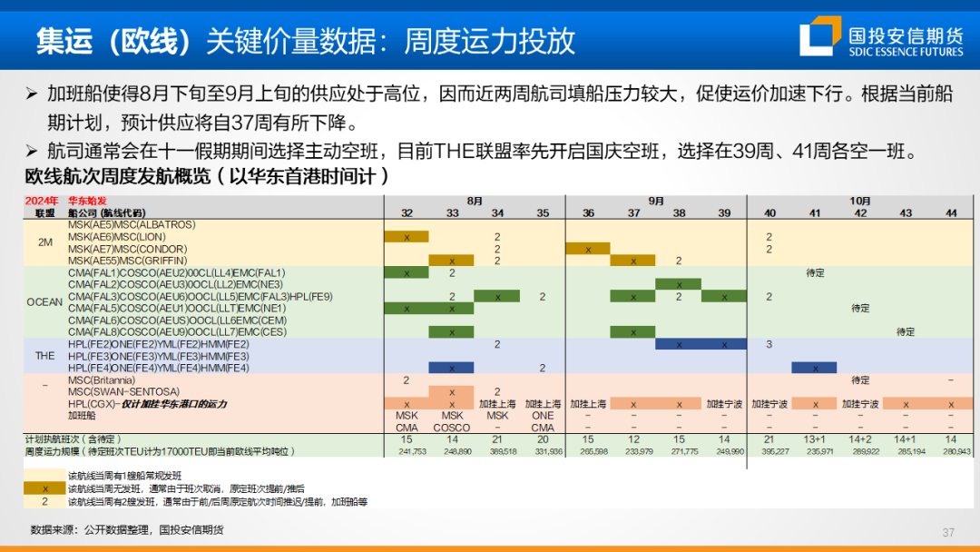Image resolution: width=980 pixels, height=552 pixels.
Task: Click the CMA(FAL1)COSCO(AEU2) row label
Action: (x=177, y=272)
